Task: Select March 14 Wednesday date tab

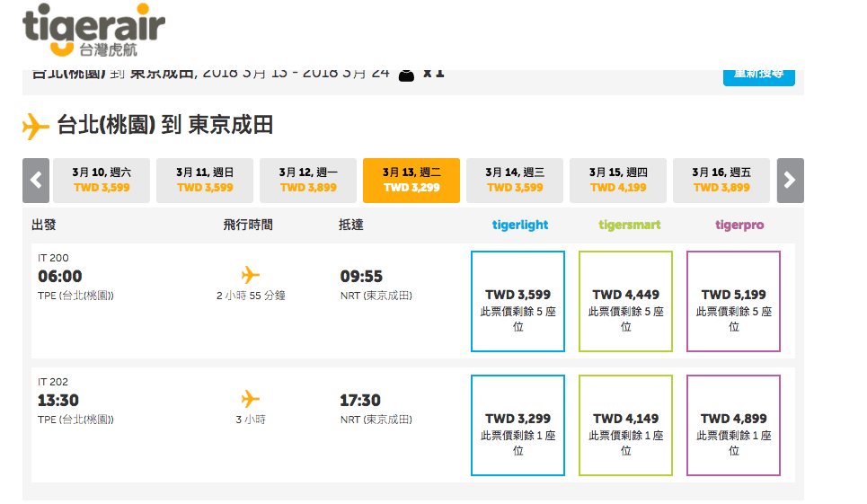Action: [x=515, y=181]
